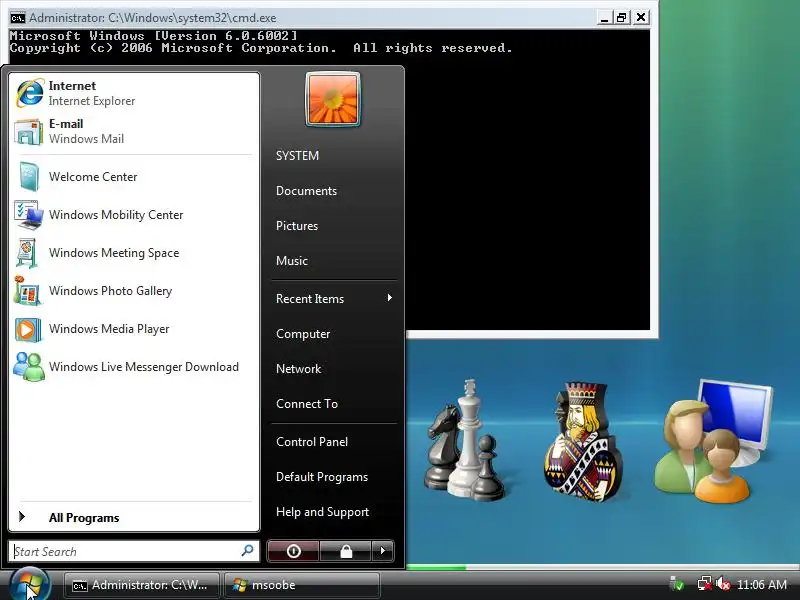This screenshot has height=600, width=800.
Task: Open Music from Start menu
Action: (x=292, y=261)
